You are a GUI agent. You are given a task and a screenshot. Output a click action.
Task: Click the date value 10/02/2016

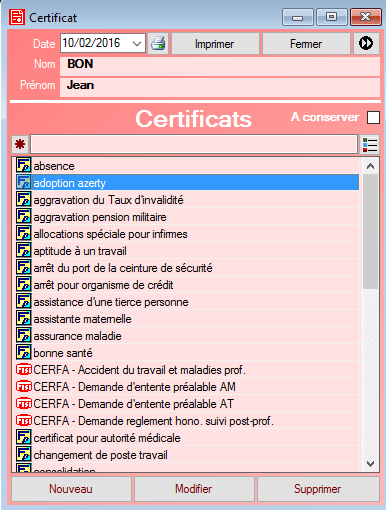coord(91,43)
